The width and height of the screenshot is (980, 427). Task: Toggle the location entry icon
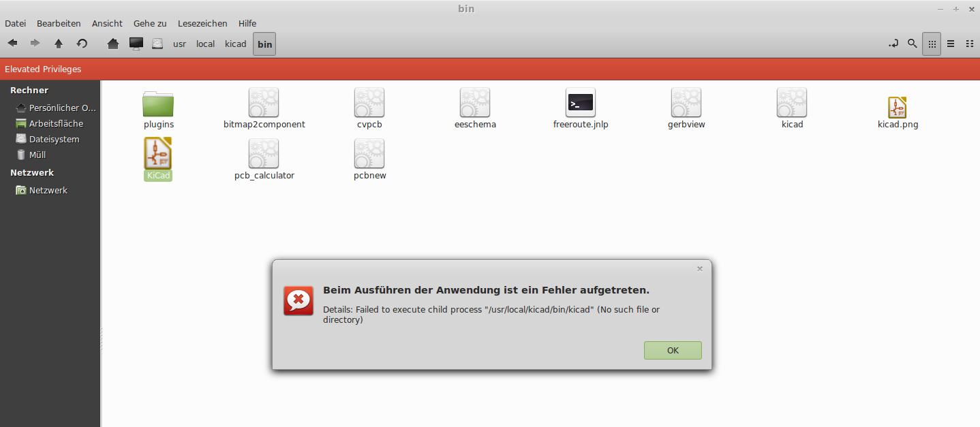coord(893,44)
